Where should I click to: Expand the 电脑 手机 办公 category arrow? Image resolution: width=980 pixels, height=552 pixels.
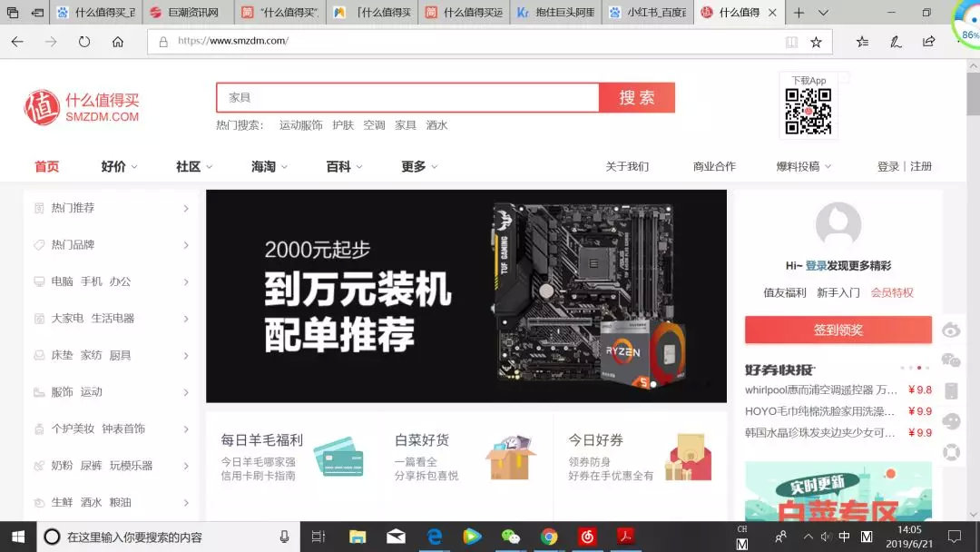coord(187,281)
